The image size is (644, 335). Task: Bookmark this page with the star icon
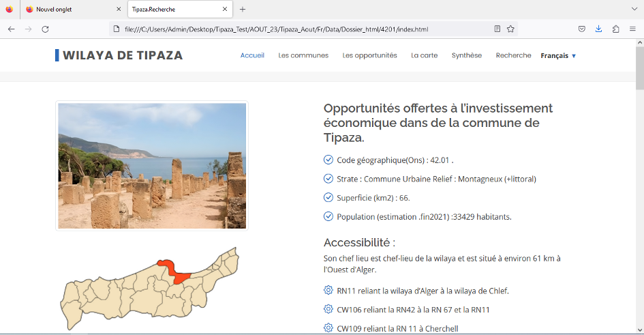pyautogui.click(x=510, y=29)
